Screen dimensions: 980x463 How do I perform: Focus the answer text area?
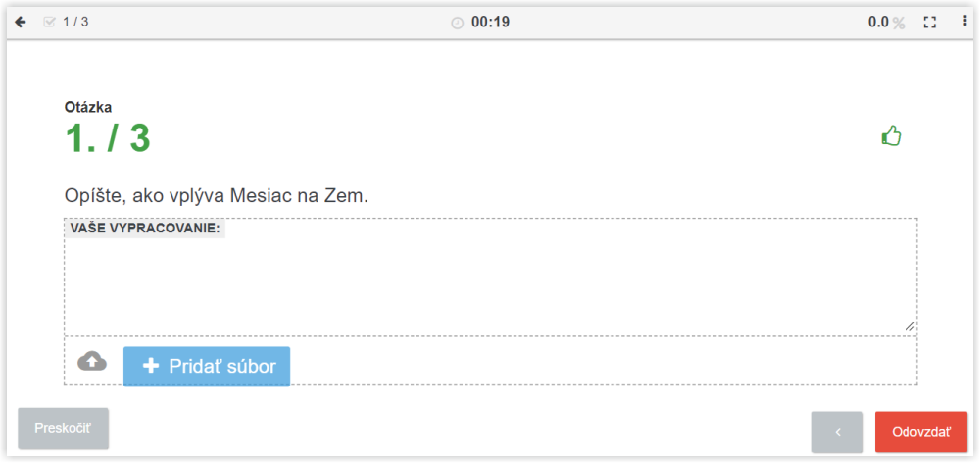click(x=491, y=278)
